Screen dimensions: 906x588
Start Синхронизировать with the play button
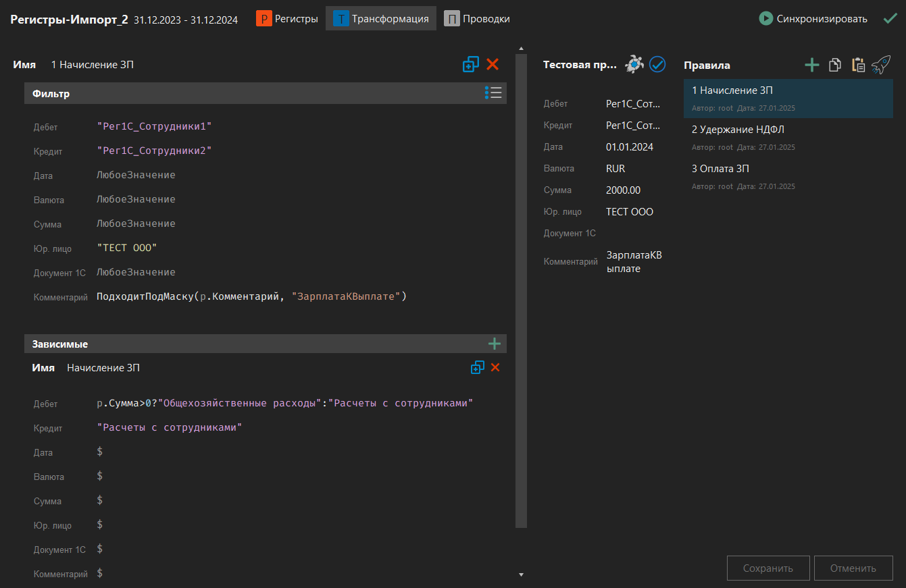(x=765, y=18)
